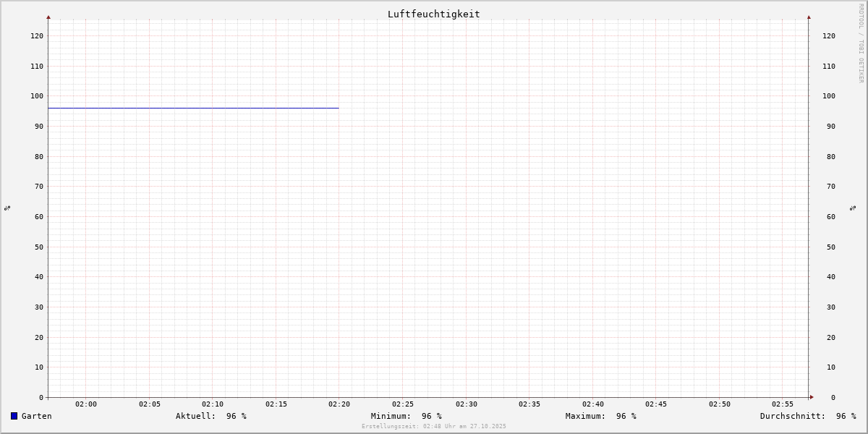Click the arrowhead atop the left y-axis
This screenshot has height=434, width=868.
[x=48, y=17]
